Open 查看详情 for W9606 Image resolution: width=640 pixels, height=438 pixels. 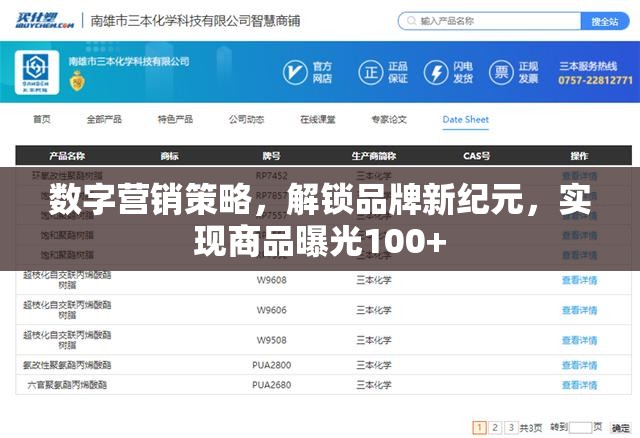(579, 310)
